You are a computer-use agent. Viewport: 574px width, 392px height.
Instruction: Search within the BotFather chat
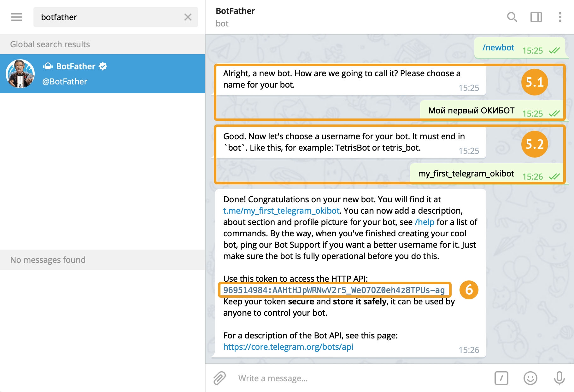[512, 17]
